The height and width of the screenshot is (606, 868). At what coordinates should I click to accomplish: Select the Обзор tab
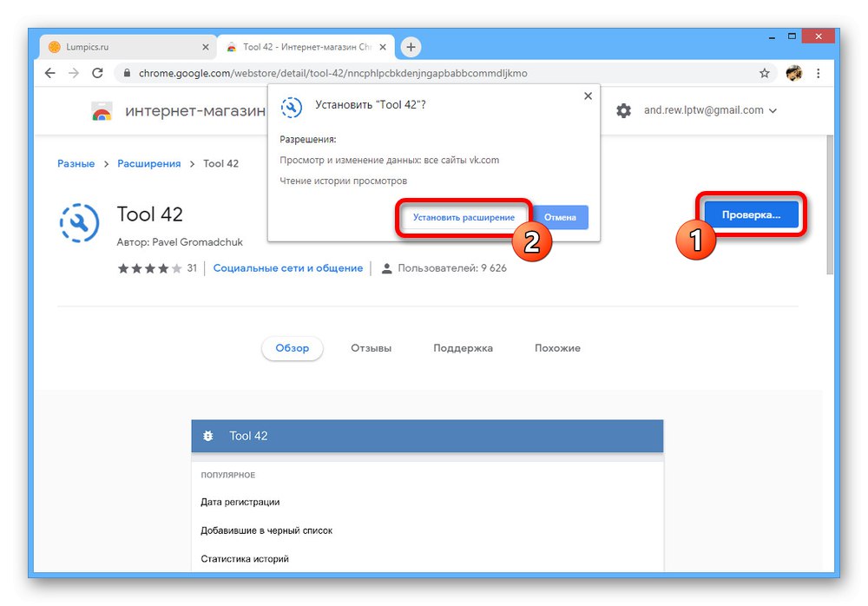click(293, 348)
